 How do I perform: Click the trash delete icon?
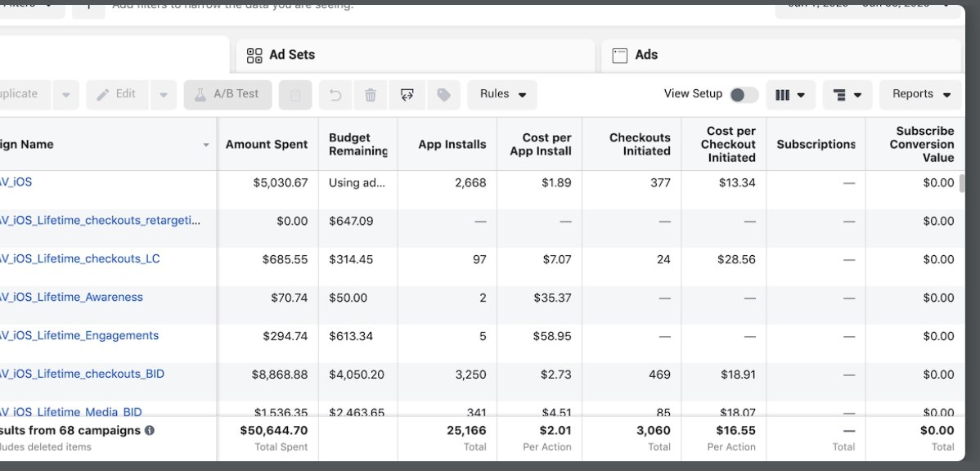(371, 95)
